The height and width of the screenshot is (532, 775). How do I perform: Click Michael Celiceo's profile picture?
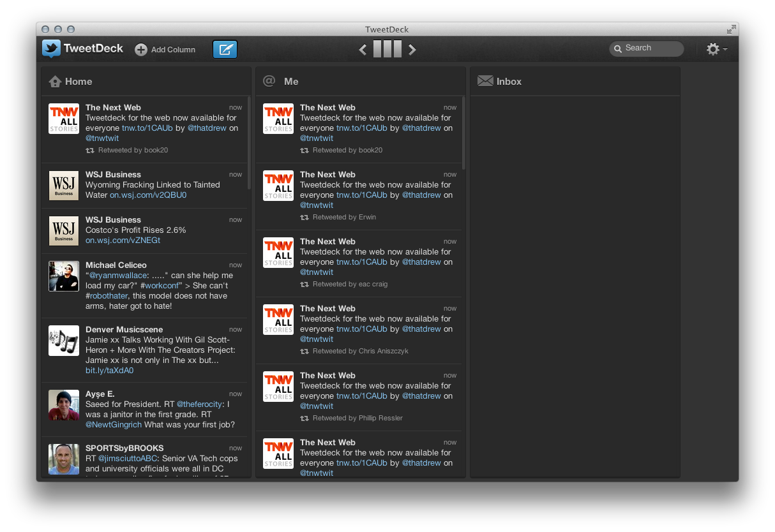click(x=63, y=276)
